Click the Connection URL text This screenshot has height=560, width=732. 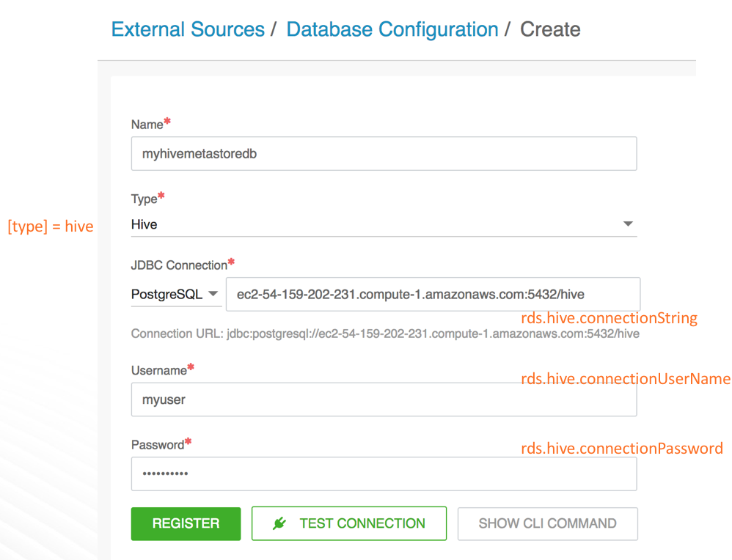(x=385, y=334)
